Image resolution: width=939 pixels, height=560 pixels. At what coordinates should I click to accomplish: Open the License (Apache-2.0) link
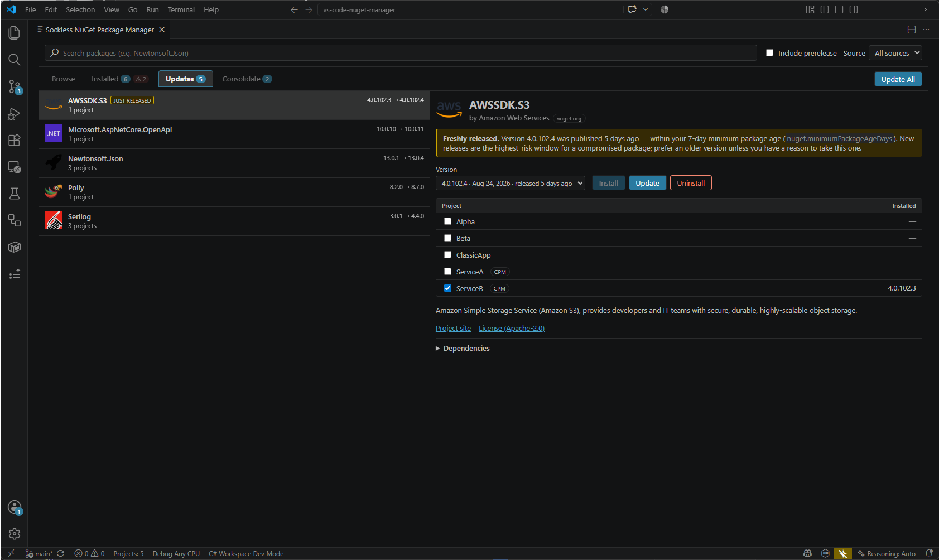(512, 328)
